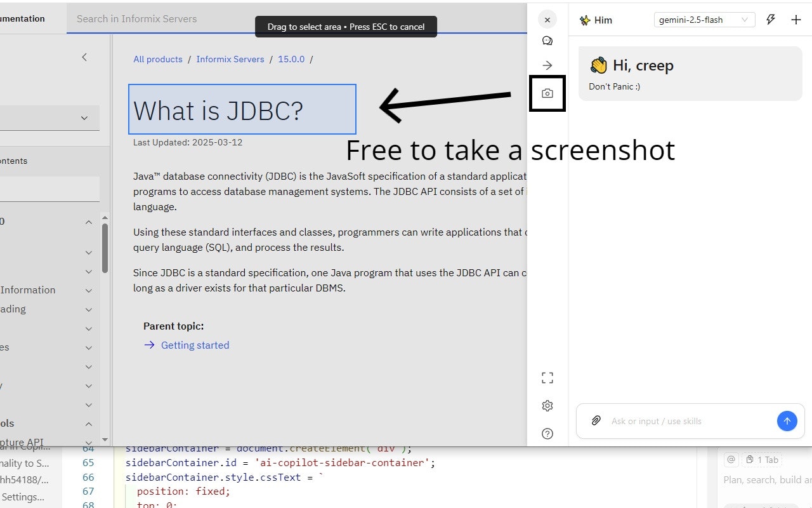
Task: Collapse the 'ols' section chevron
Action: pos(89,424)
